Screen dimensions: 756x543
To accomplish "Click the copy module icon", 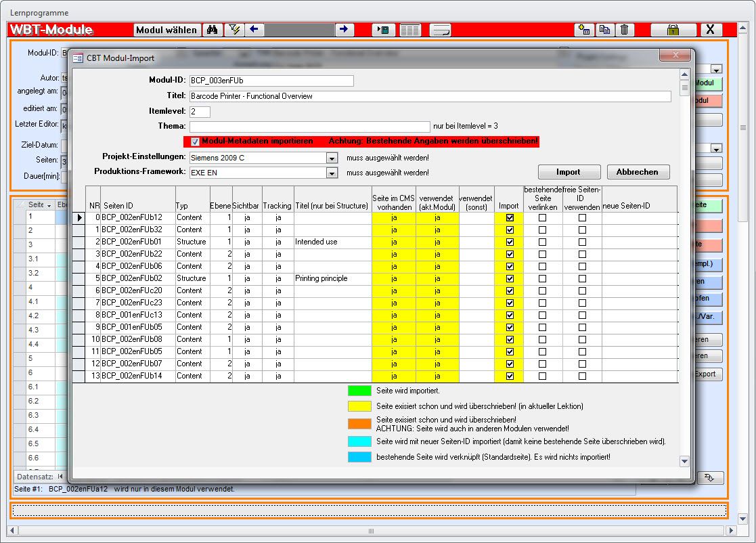I will [x=604, y=30].
